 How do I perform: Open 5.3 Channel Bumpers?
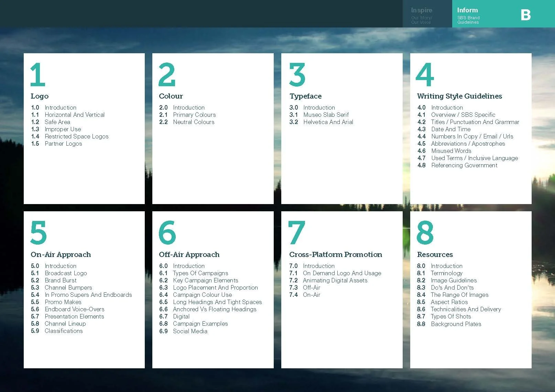[62, 288]
